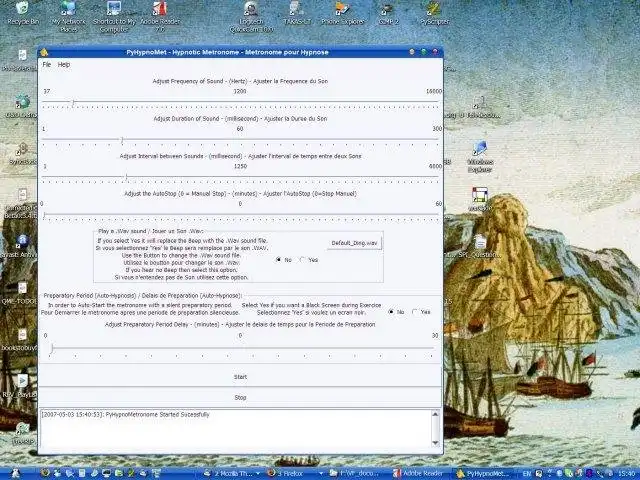Open the Help menu
The width and height of the screenshot is (640, 480).
[x=64, y=64]
